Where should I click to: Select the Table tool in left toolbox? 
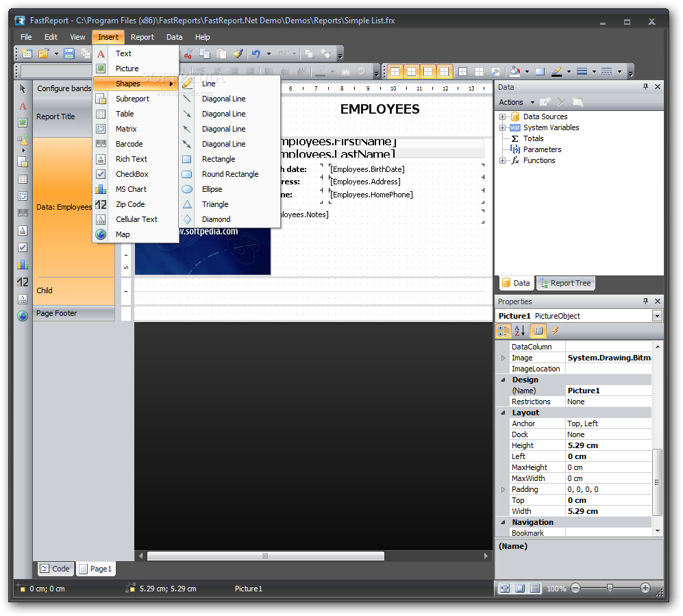23,179
